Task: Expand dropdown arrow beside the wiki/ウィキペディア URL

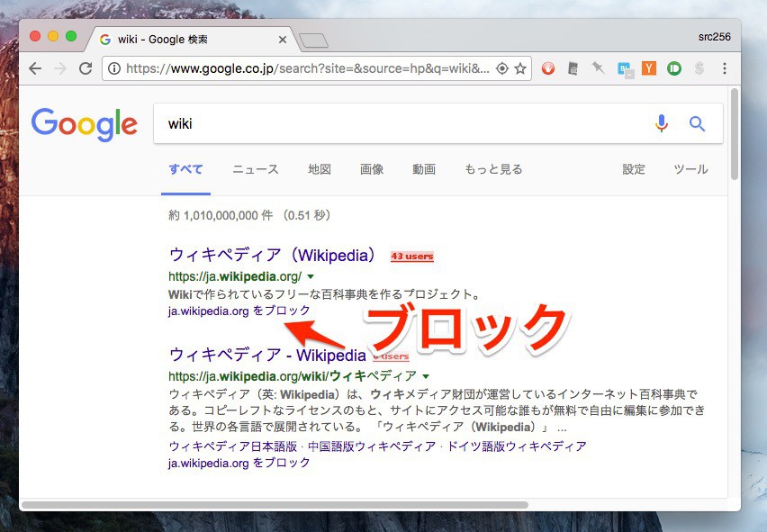Action: [426, 376]
